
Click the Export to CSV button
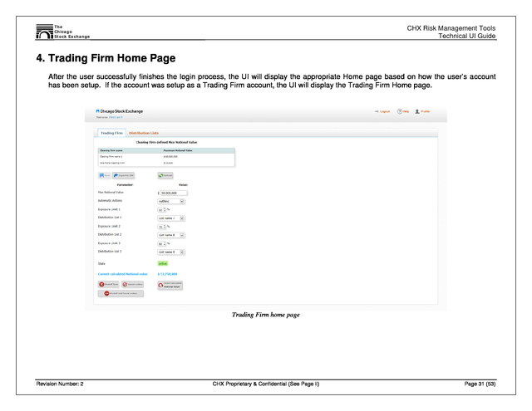click(x=124, y=175)
